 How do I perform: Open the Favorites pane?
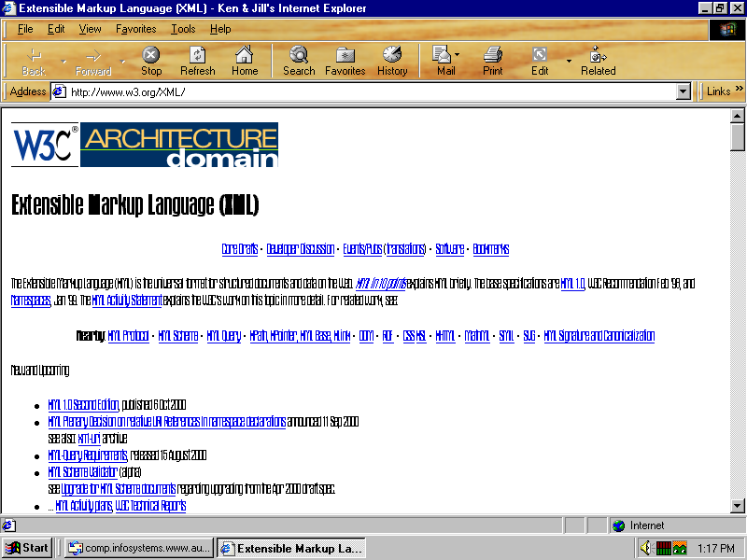(345, 61)
